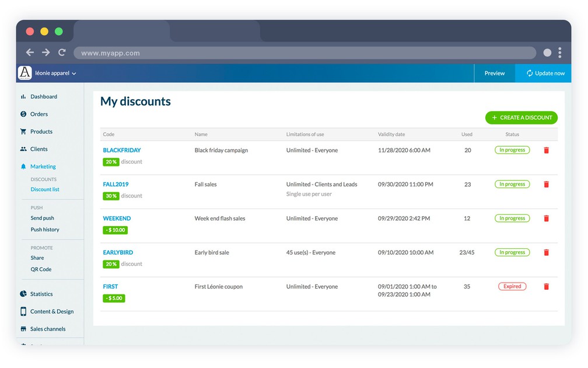Screen dimensions: 588x368
Task: Open QR Code under Promote
Action: 41,269
